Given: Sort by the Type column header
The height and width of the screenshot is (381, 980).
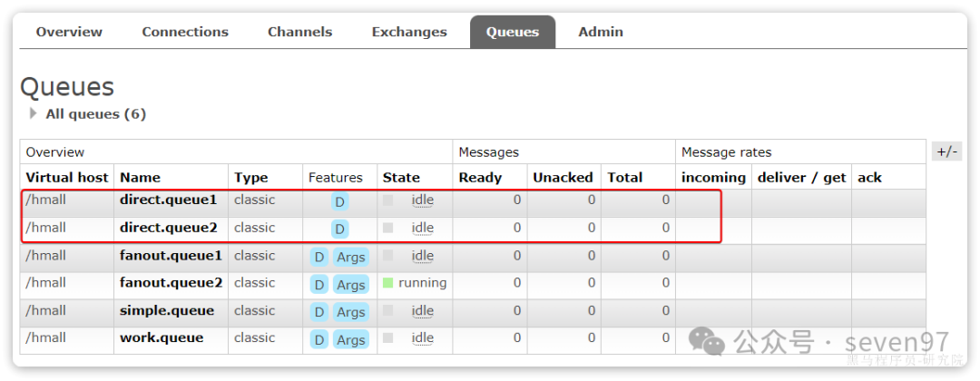Looking at the screenshot, I should click(x=250, y=178).
